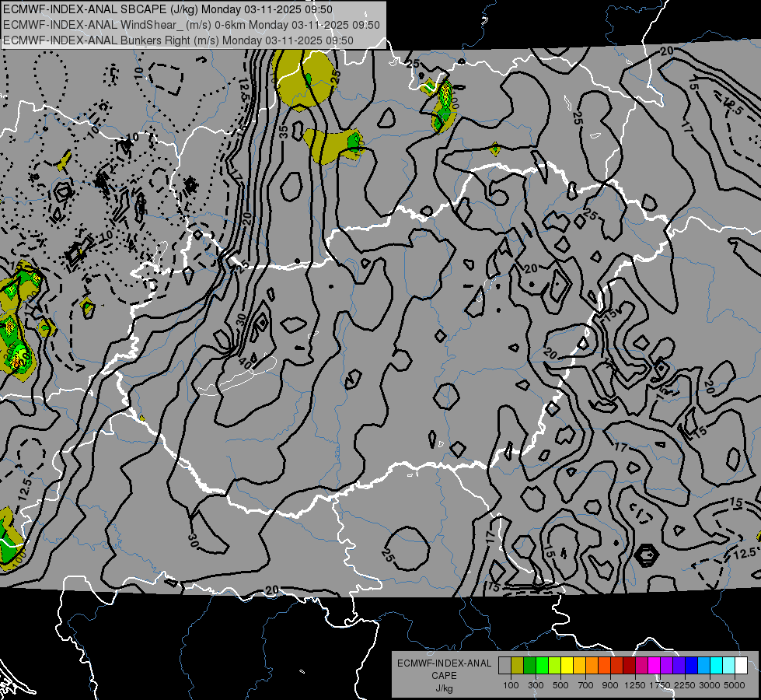Click the 500 tick label on legend

pos(560,685)
